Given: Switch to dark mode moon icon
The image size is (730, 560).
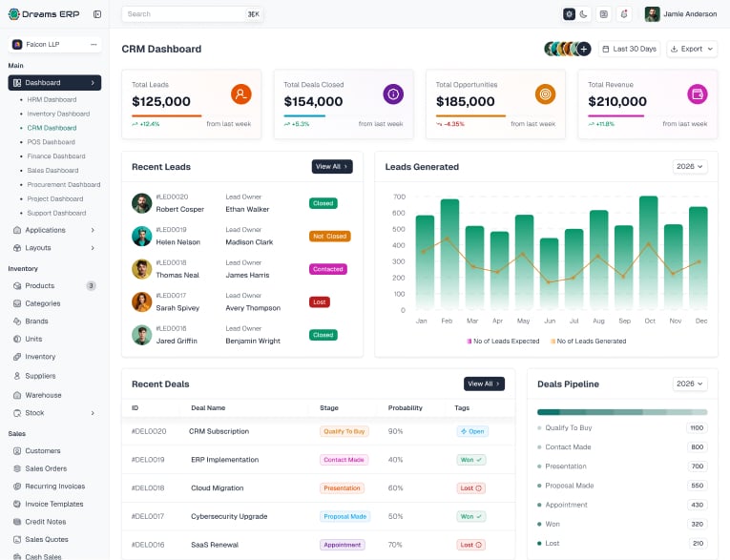Looking at the screenshot, I should click(583, 14).
